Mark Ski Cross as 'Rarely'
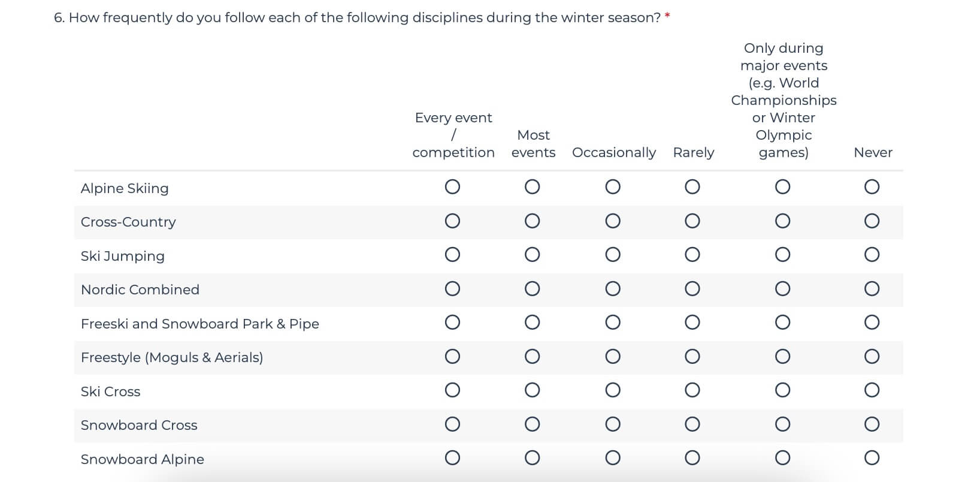This screenshot has height=482, width=980. [692, 390]
